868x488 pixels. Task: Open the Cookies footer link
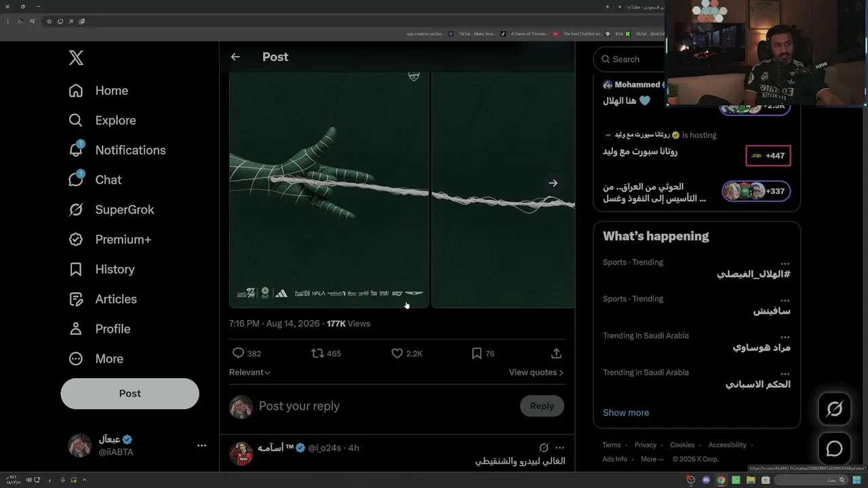682,445
